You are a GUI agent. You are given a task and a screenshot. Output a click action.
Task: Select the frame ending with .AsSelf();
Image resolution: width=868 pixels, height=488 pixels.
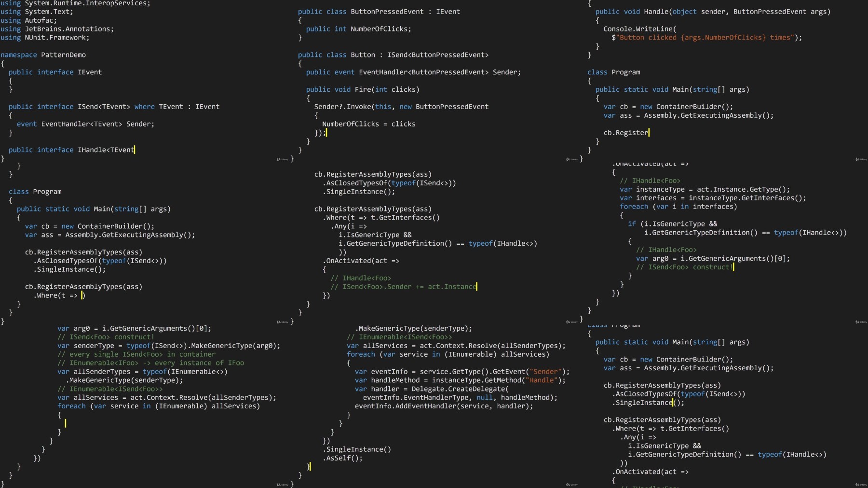[x=434, y=406]
